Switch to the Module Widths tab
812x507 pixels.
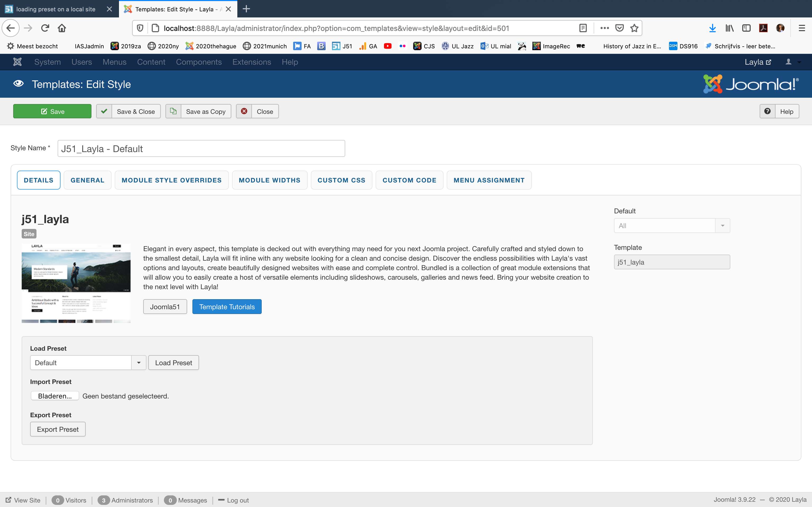click(x=269, y=180)
